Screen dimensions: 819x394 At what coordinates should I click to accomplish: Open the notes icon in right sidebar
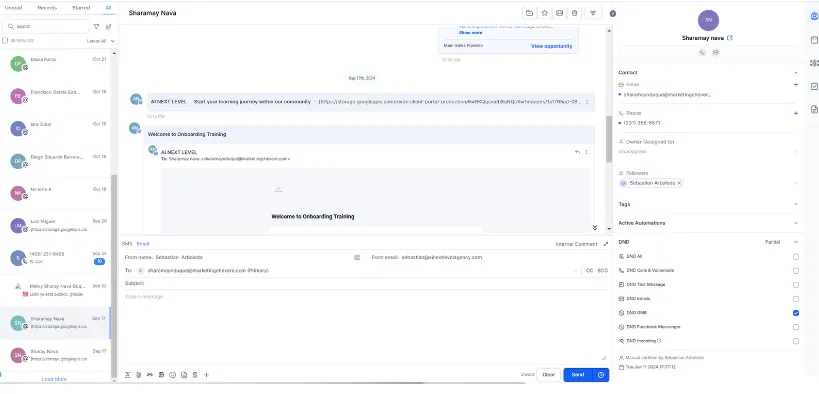[x=814, y=40]
